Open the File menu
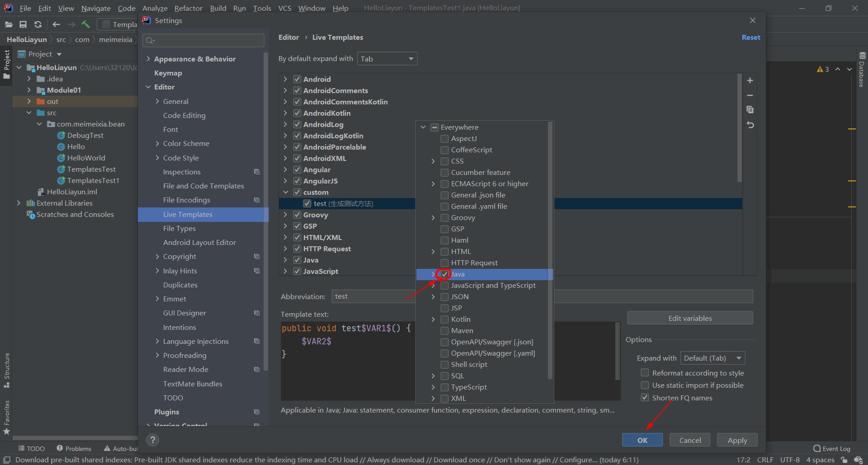 (x=25, y=8)
